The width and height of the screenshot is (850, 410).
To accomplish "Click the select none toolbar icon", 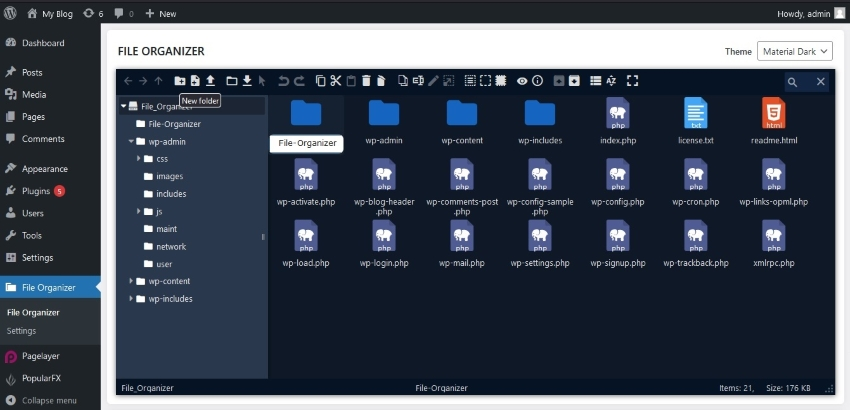I will 486,81.
